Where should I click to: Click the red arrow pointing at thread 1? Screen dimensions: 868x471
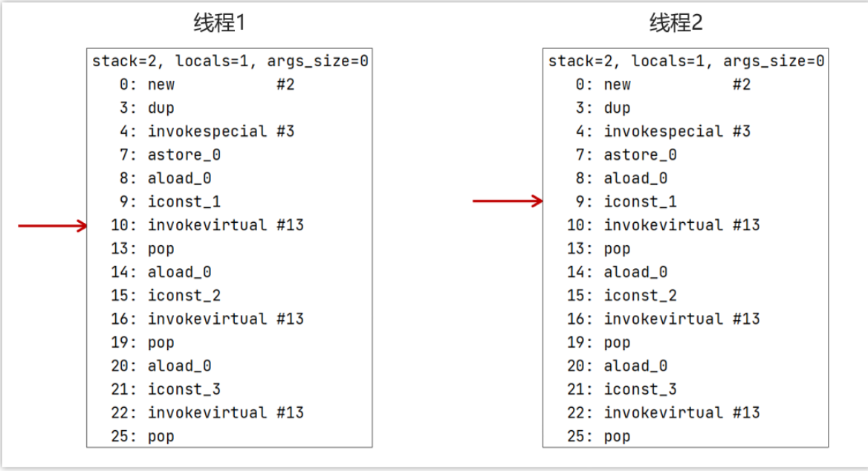click(x=53, y=225)
